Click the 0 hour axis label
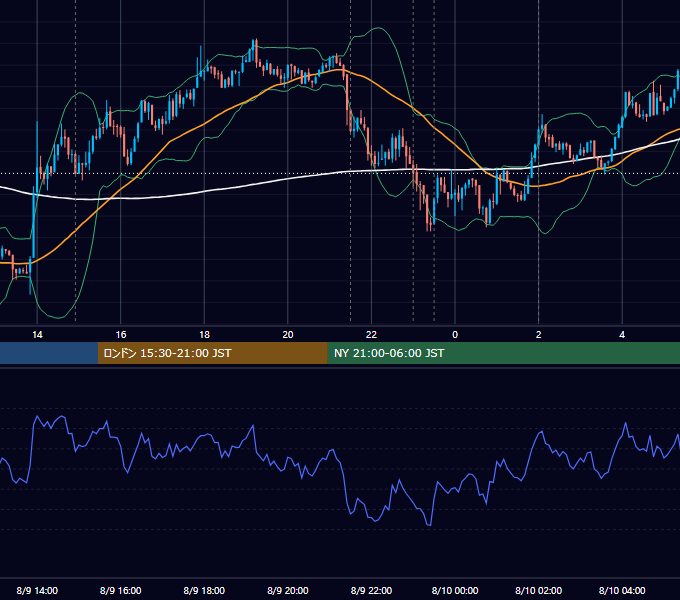 pos(455,335)
